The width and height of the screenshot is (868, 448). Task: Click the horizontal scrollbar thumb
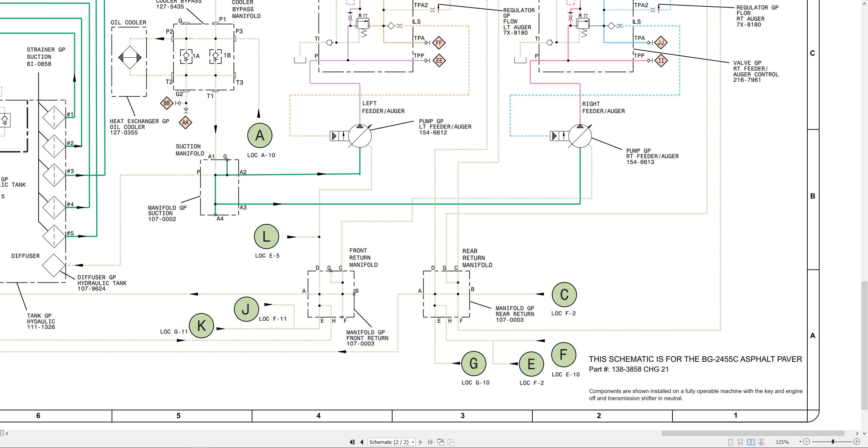coord(753,433)
